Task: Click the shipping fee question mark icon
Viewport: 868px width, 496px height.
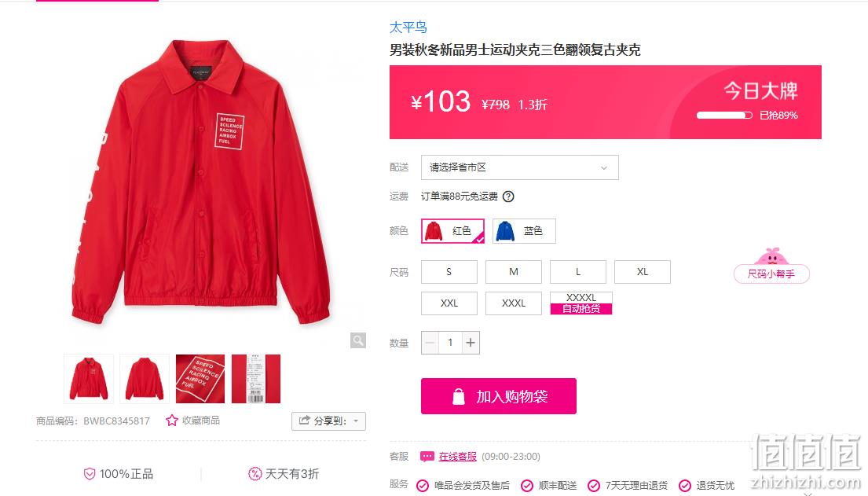Action: [508, 197]
